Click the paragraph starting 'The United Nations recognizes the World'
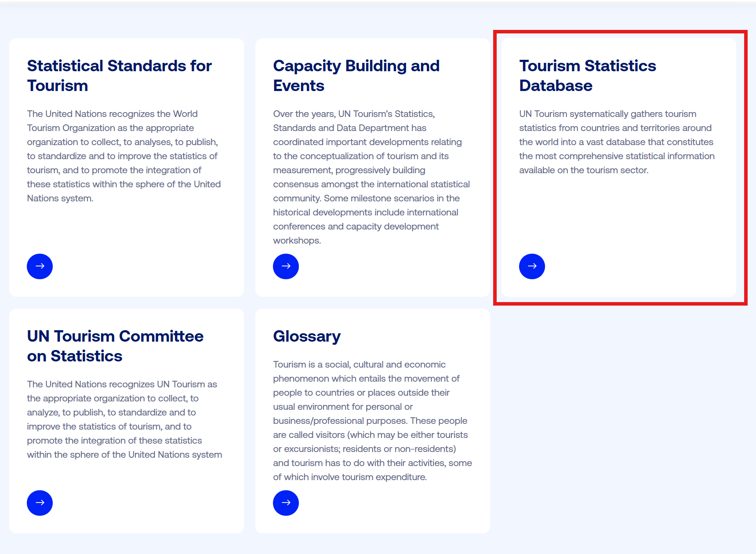The height and width of the screenshot is (554, 756). (x=124, y=156)
